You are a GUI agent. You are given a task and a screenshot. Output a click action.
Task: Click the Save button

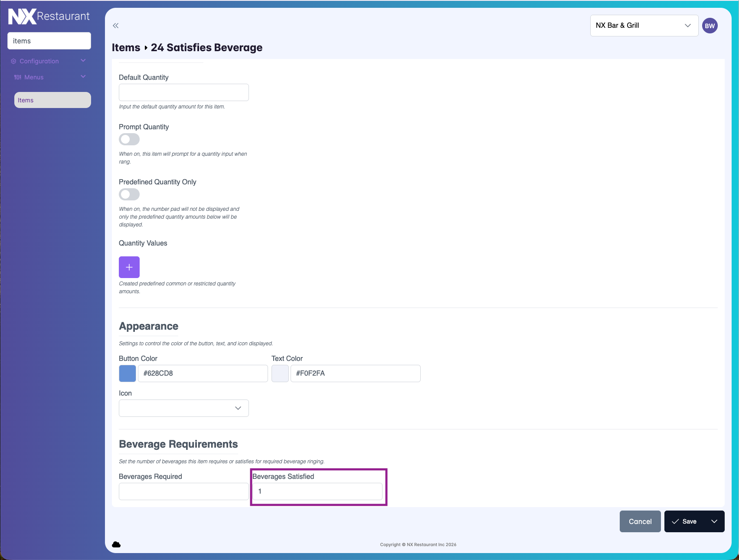click(684, 521)
